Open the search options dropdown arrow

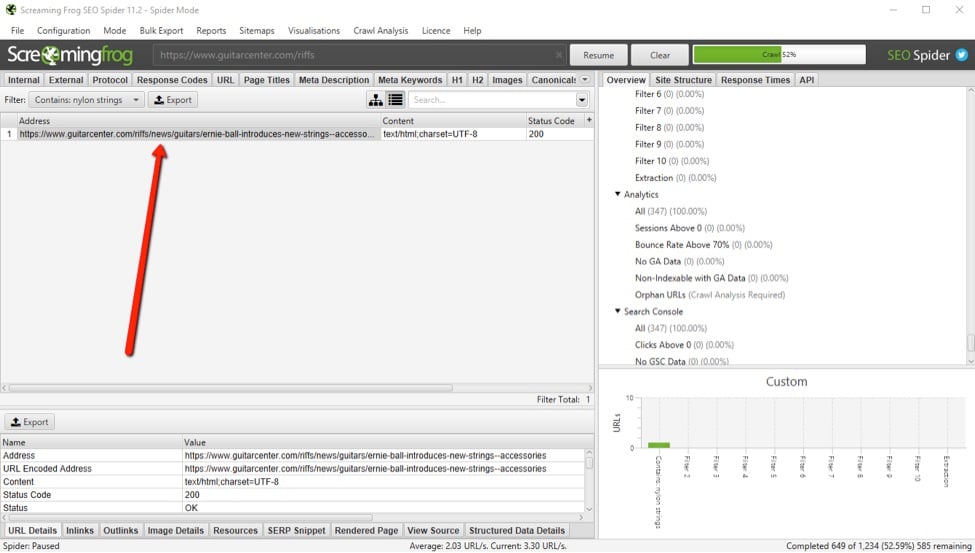582,100
